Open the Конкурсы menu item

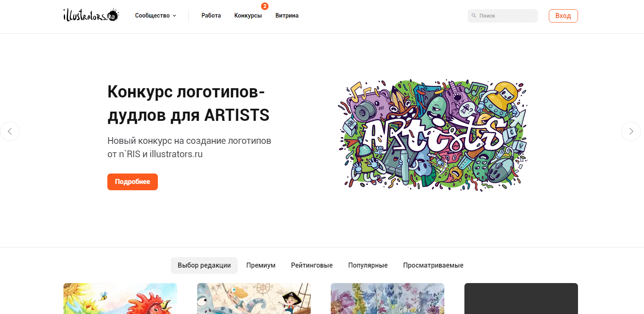pyautogui.click(x=248, y=15)
